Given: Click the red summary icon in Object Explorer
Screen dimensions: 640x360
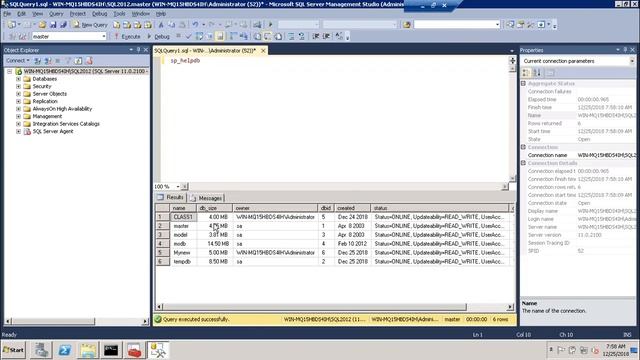Looking at the screenshot, I should 89,60.
